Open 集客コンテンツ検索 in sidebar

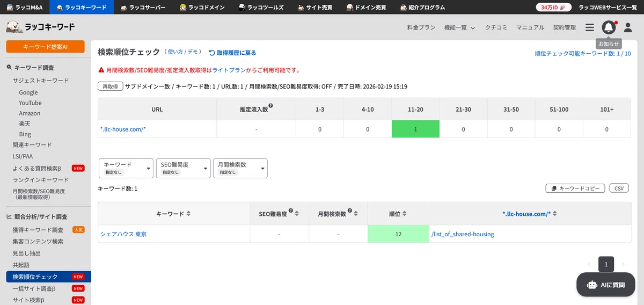pyautogui.click(x=38, y=242)
